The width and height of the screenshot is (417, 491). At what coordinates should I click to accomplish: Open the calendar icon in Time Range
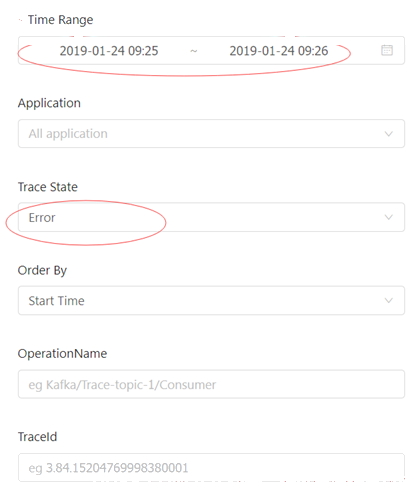point(387,50)
